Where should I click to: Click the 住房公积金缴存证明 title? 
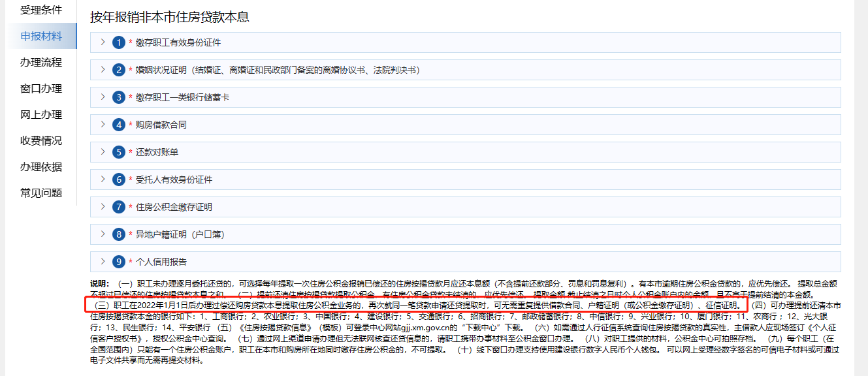174,208
